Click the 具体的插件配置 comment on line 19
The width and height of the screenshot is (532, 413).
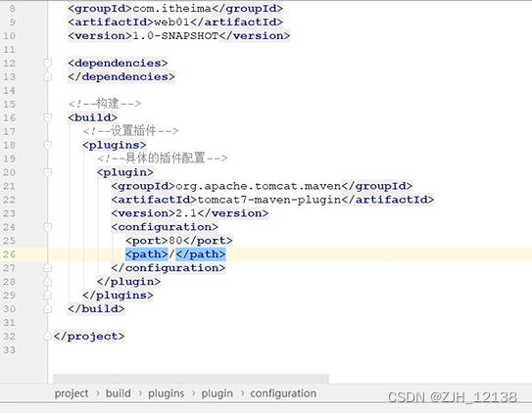click(x=163, y=158)
